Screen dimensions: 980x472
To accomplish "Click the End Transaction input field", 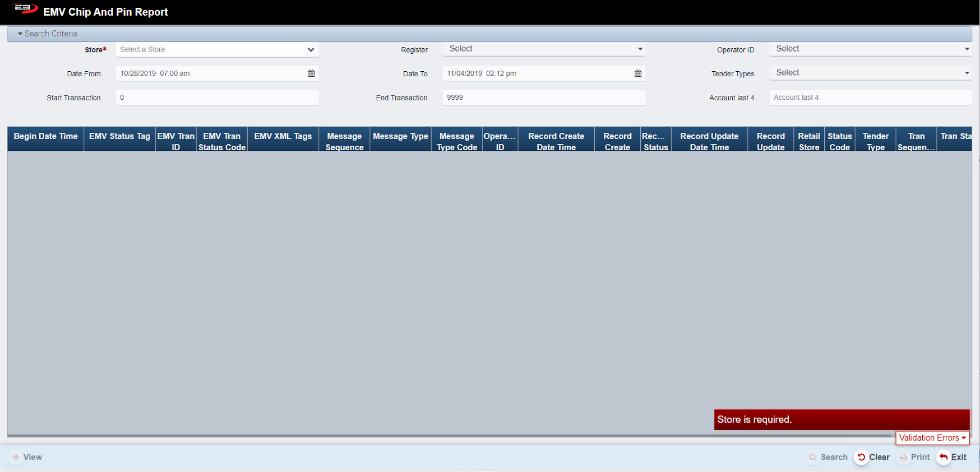I will (x=544, y=98).
